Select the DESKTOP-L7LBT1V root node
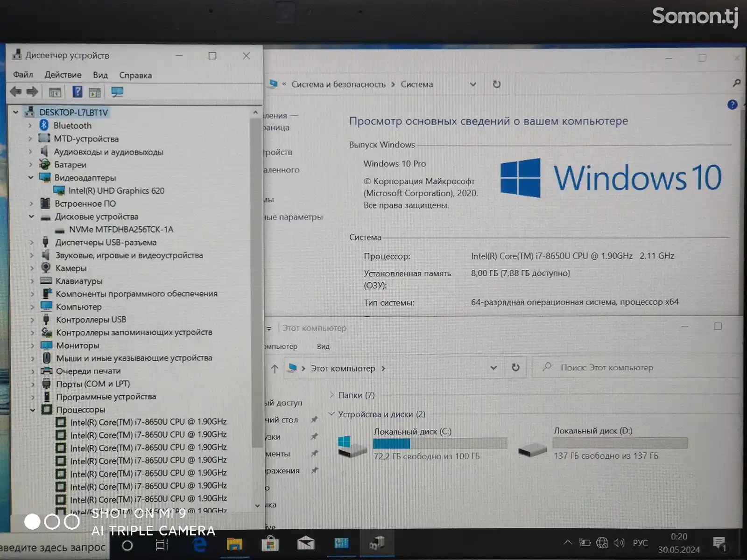The height and width of the screenshot is (560, 747). point(73,112)
